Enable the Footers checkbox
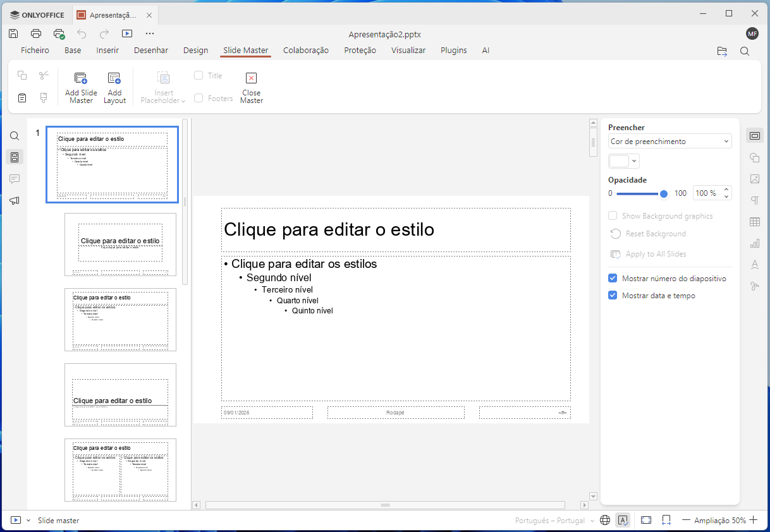 pos(199,98)
